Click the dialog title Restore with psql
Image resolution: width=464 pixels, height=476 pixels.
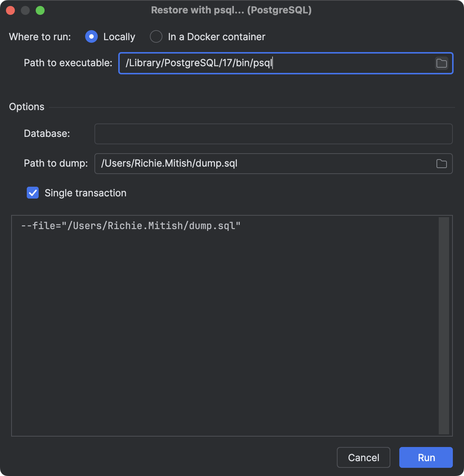pyautogui.click(x=232, y=10)
